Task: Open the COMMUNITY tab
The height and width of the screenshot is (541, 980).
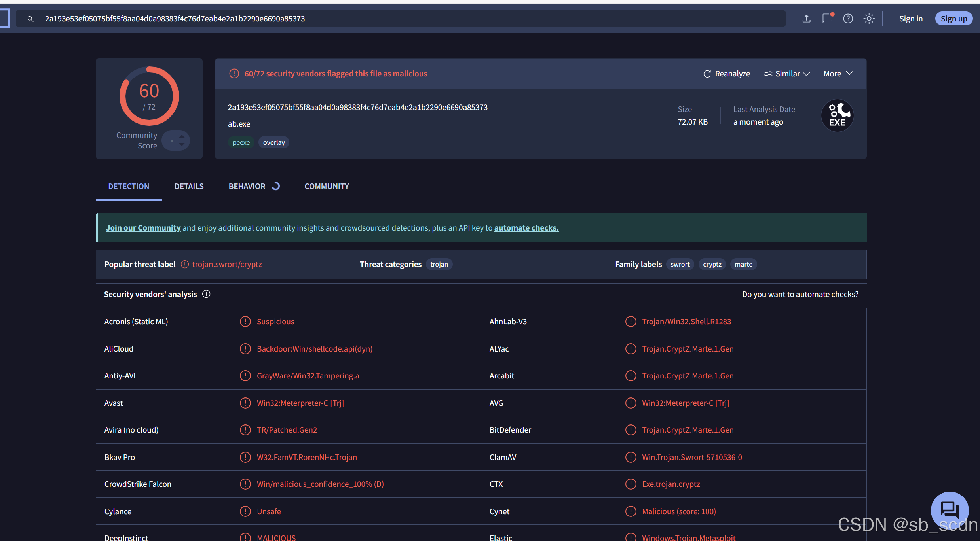Action: click(x=327, y=186)
